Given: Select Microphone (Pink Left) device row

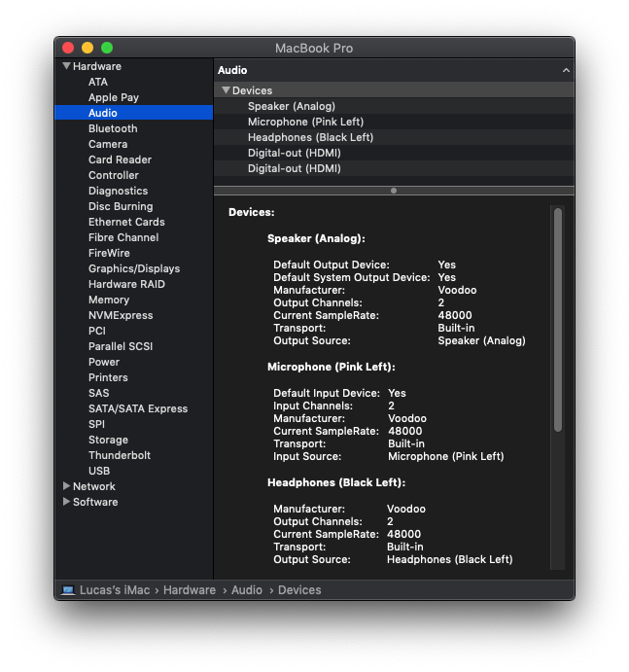Looking at the screenshot, I should click(x=394, y=122).
